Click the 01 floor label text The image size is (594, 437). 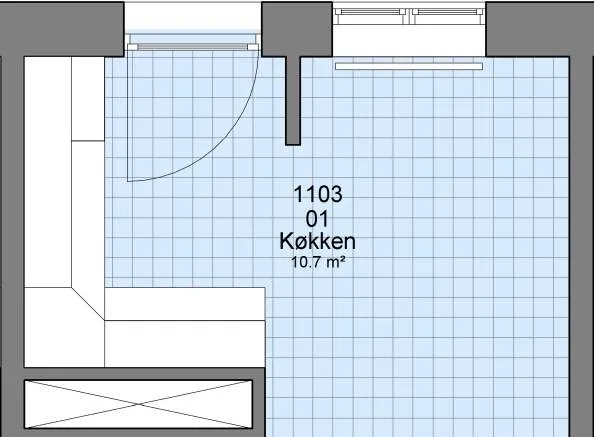coord(317,219)
